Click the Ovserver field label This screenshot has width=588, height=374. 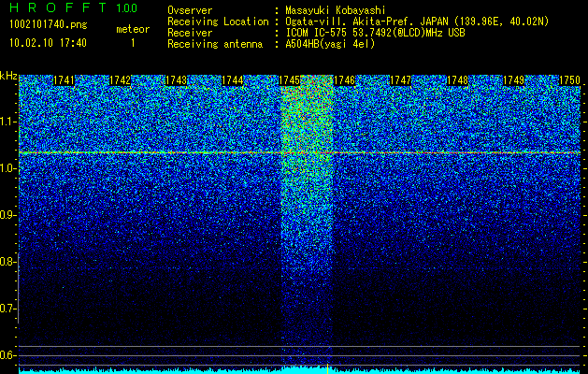click(x=190, y=10)
